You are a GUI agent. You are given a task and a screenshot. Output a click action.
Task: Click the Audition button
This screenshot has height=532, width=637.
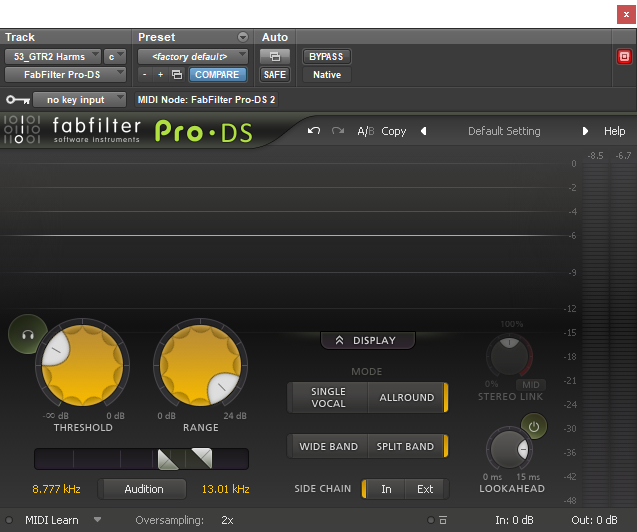click(143, 489)
